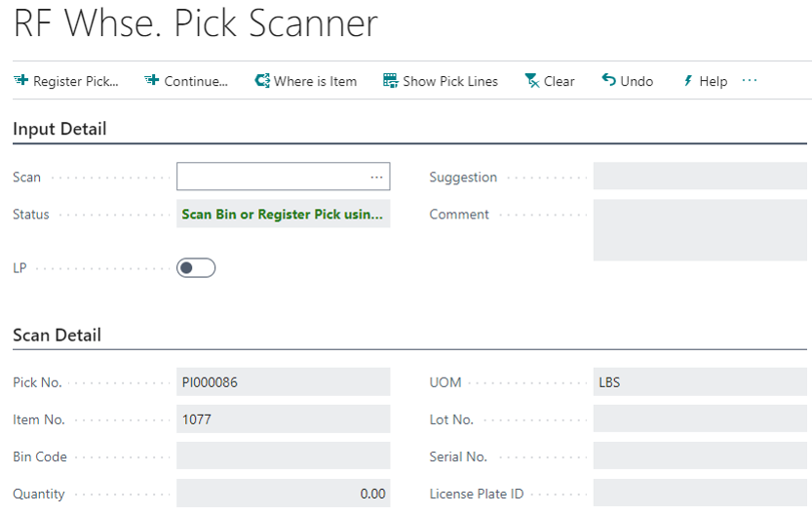Screen dimensions: 812x517
Task: Click inside the Scan input field
Action: (x=271, y=177)
